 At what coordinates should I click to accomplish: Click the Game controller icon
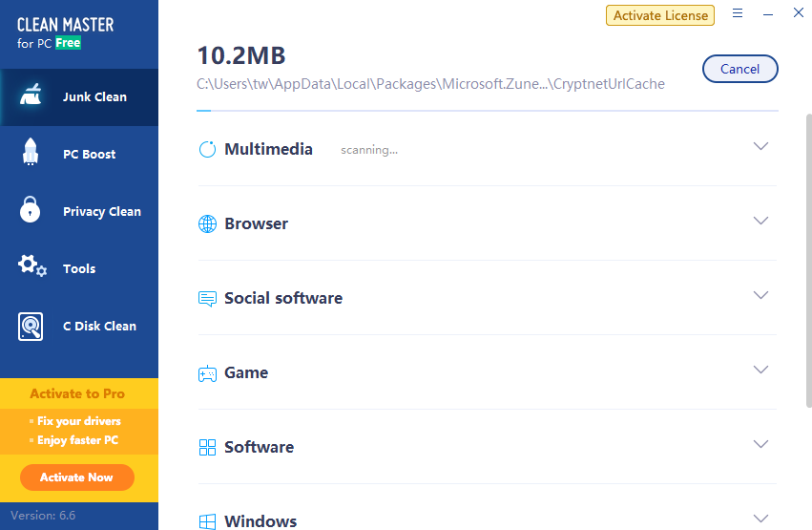(207, 373)
